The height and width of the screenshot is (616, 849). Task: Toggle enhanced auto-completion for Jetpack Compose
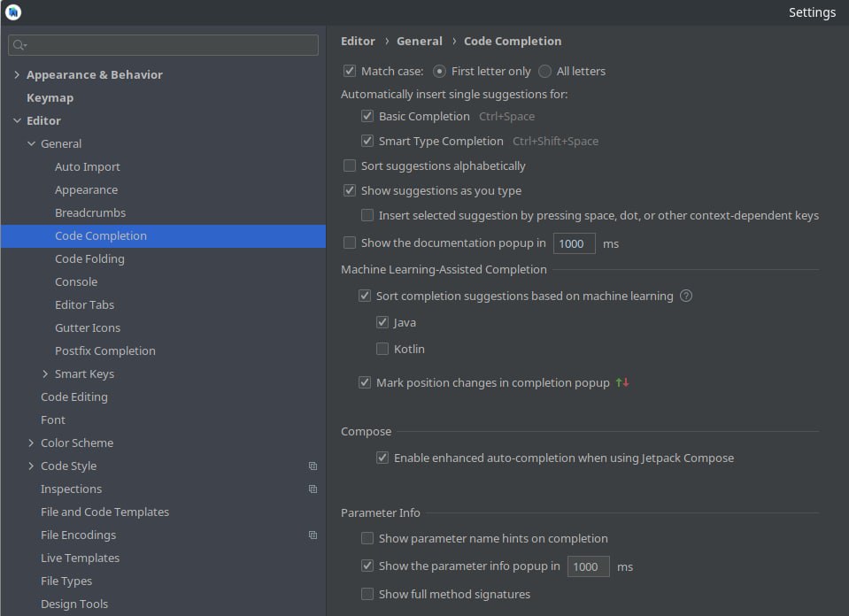(x=382, y=458)
